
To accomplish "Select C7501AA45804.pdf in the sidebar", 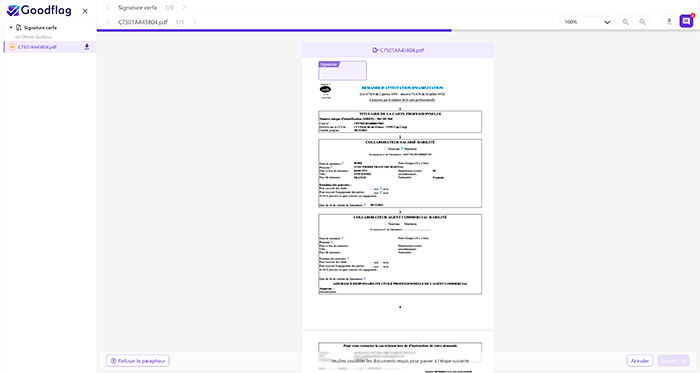I will coord(37,47).
